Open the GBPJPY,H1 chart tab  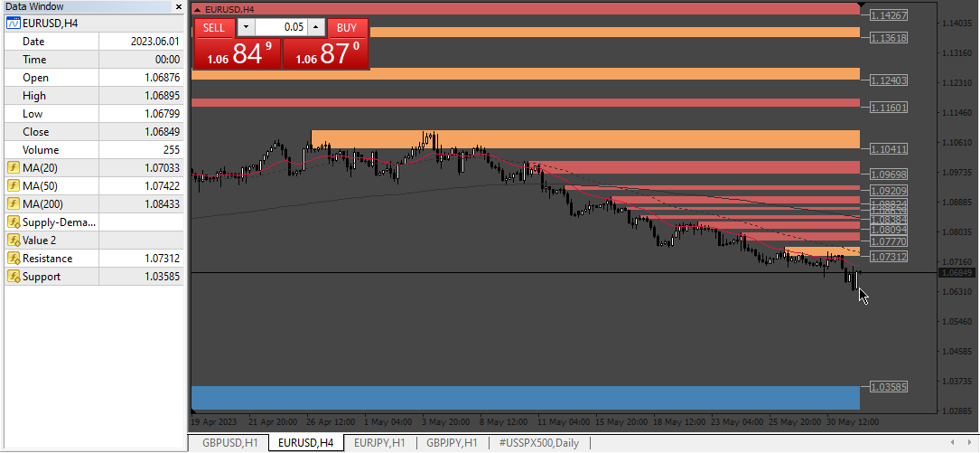[453, 443]
